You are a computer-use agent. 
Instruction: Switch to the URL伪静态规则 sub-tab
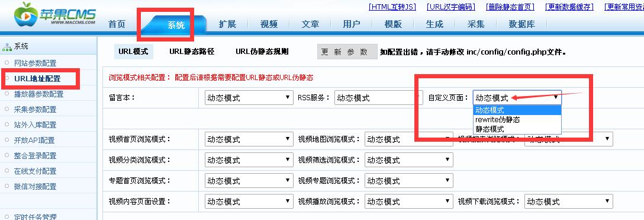(x=262, y=52)
